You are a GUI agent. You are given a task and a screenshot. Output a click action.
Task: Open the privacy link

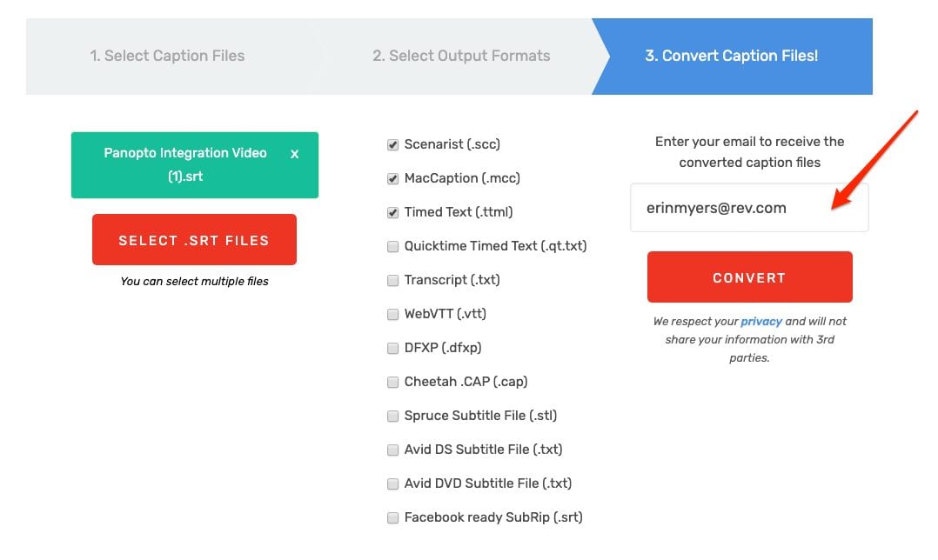click(x=761, y=322)
